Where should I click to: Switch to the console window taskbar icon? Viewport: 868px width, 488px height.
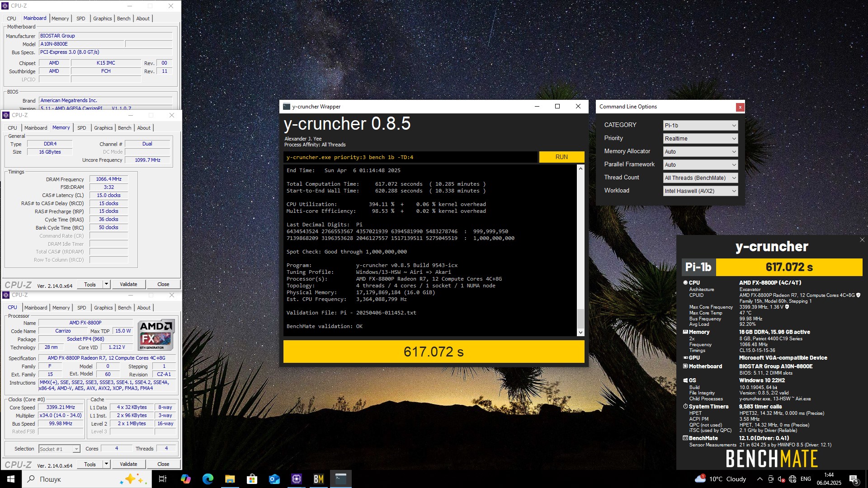(340, 479)
